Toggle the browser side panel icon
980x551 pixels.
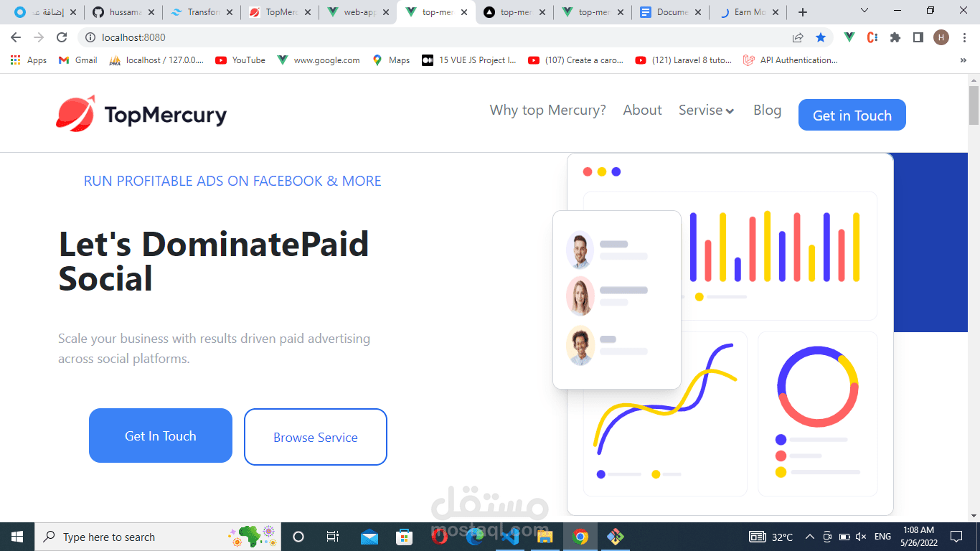[918, 37]
